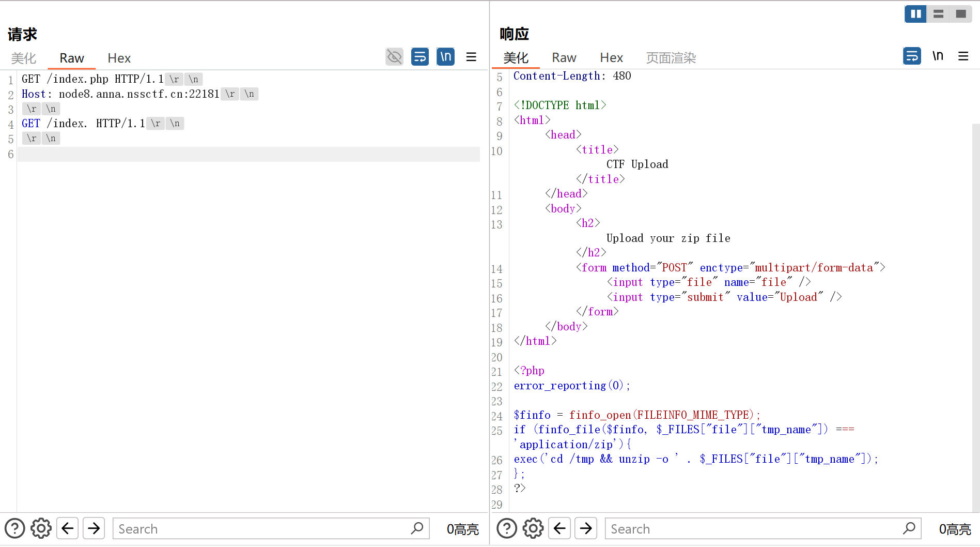
Task: Open search settings gear in request panel
Action: coord(41,528)
